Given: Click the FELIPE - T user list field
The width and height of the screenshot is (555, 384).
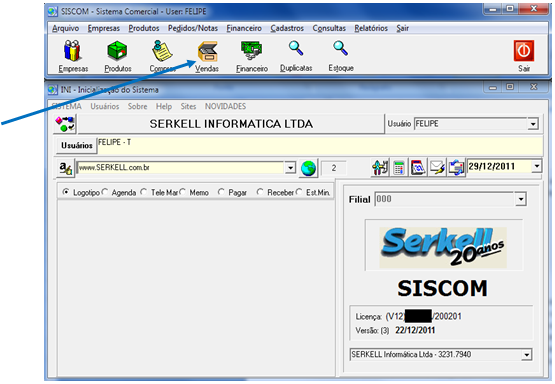Looking at the screenshot, I should (320, 145).
